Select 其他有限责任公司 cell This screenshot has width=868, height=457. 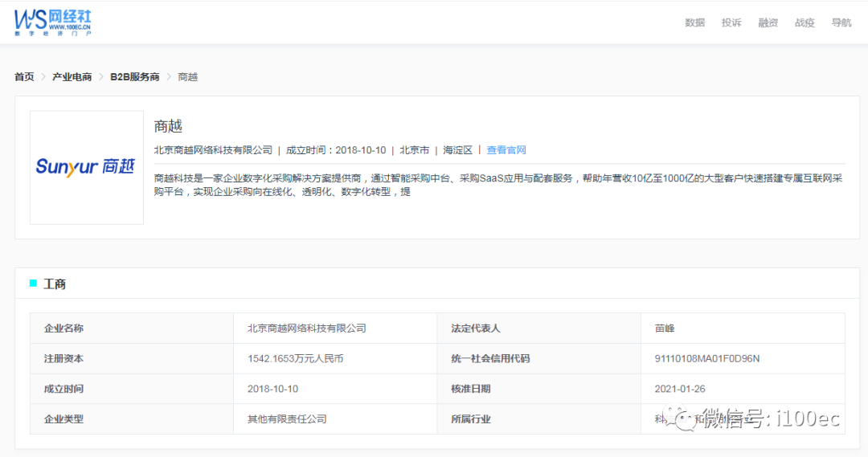pos(335,418)
